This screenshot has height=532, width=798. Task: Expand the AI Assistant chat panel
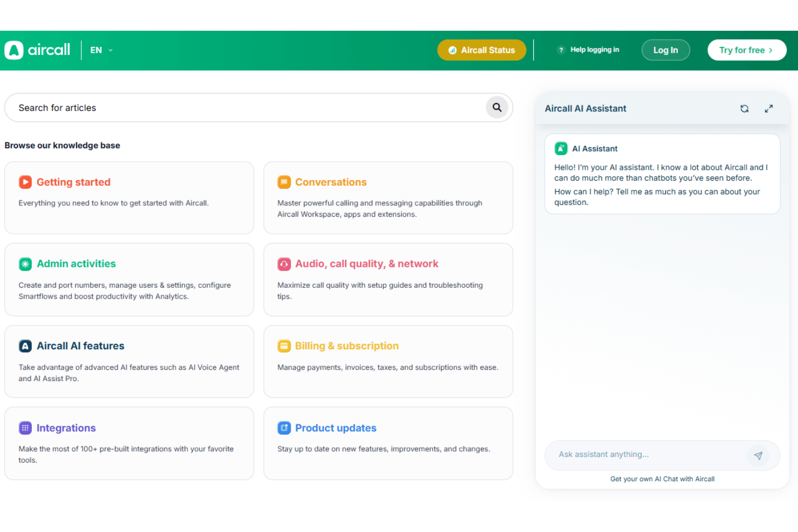(769, 108)
